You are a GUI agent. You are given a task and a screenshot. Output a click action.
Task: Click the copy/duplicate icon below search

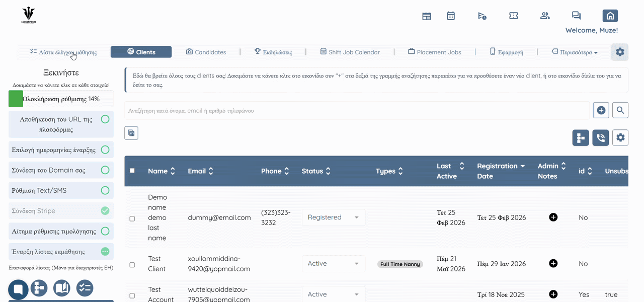pos(131,133)
